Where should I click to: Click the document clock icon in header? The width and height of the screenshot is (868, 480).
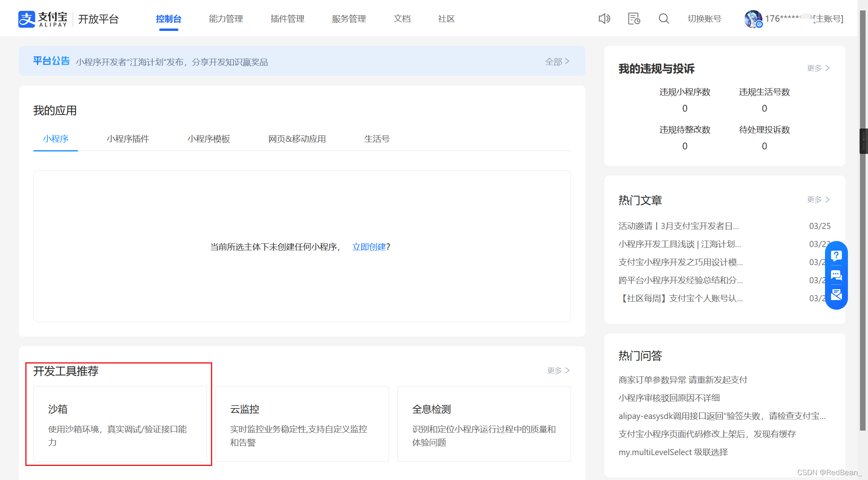click(634, 18)
